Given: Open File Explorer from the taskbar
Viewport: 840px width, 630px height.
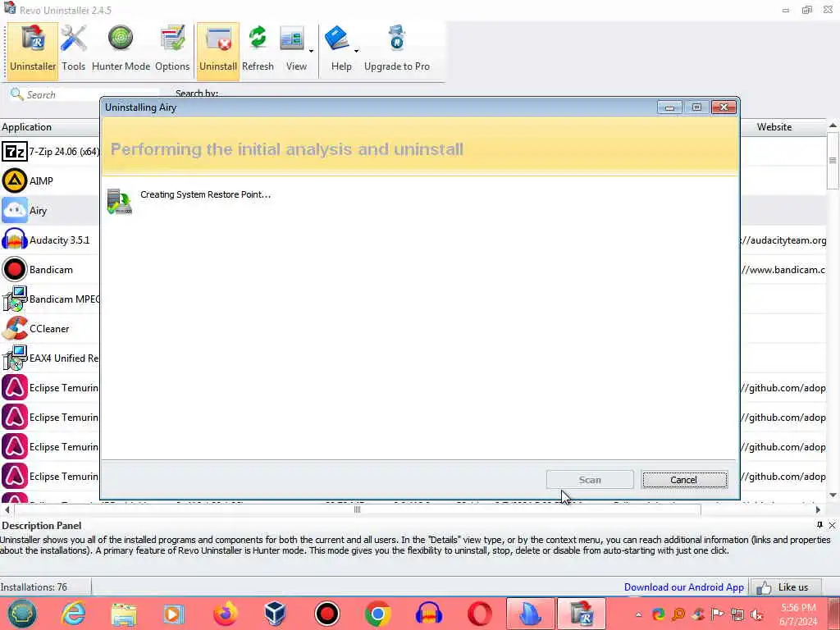Looking at the screenshot, I should (x=124, y=614).
